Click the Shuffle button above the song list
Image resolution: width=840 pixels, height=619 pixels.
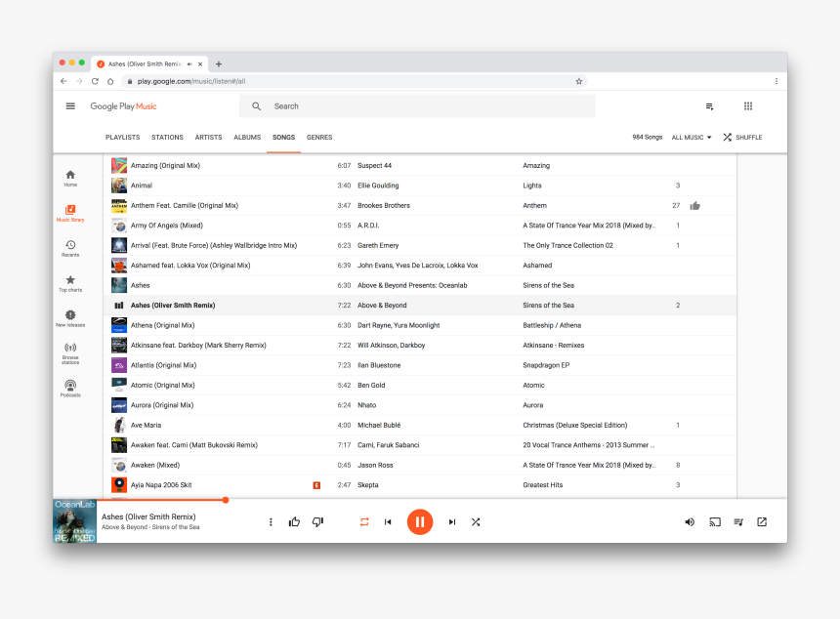tap(742, 138)
